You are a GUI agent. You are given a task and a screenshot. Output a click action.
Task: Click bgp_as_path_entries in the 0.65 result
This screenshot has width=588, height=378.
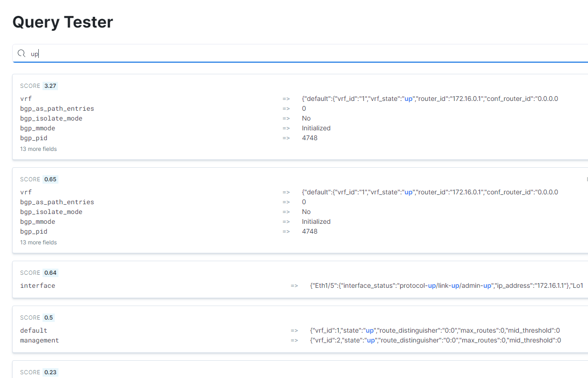coord(57,202)
